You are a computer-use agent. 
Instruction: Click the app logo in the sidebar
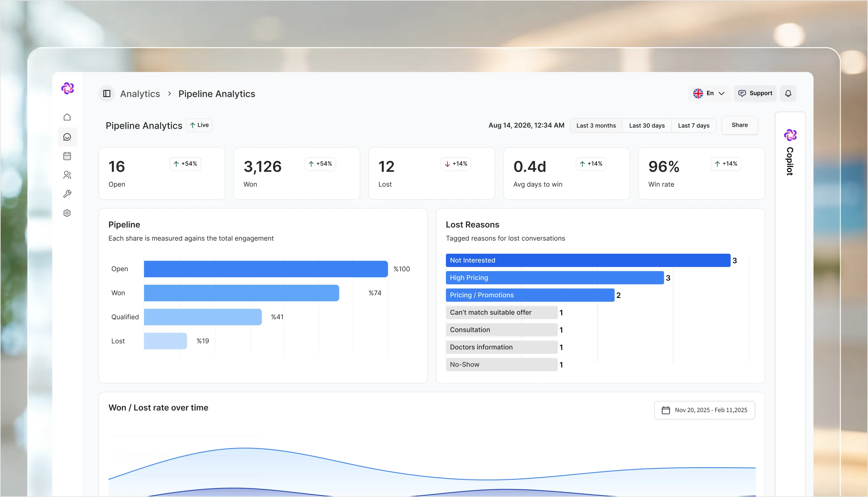point(68,88)
